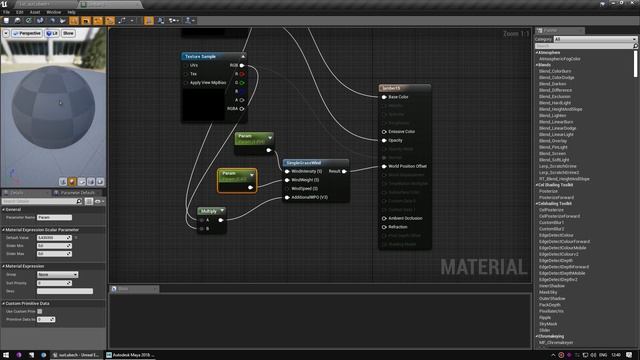The height and width of the screenshot is (360, 640).
Task: Click the Home toolbar icon
Action: coord(52,20)
